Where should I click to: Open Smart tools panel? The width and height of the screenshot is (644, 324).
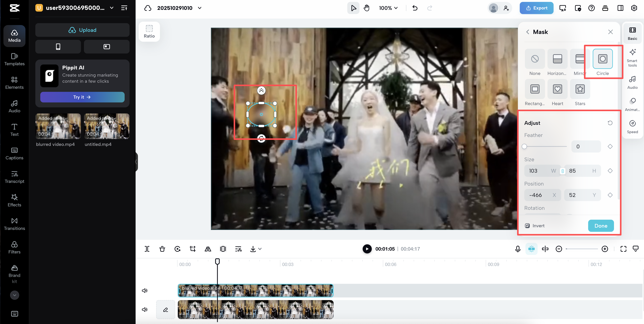coord(632,58)
